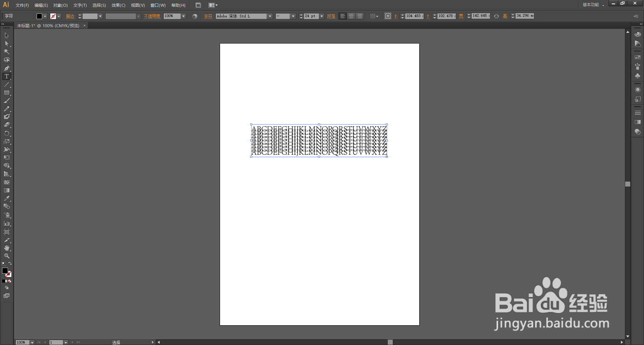The height and width of the screenshot is (345, 644).
Task: Click the 字符 character panel link
Action: [208, 16]
